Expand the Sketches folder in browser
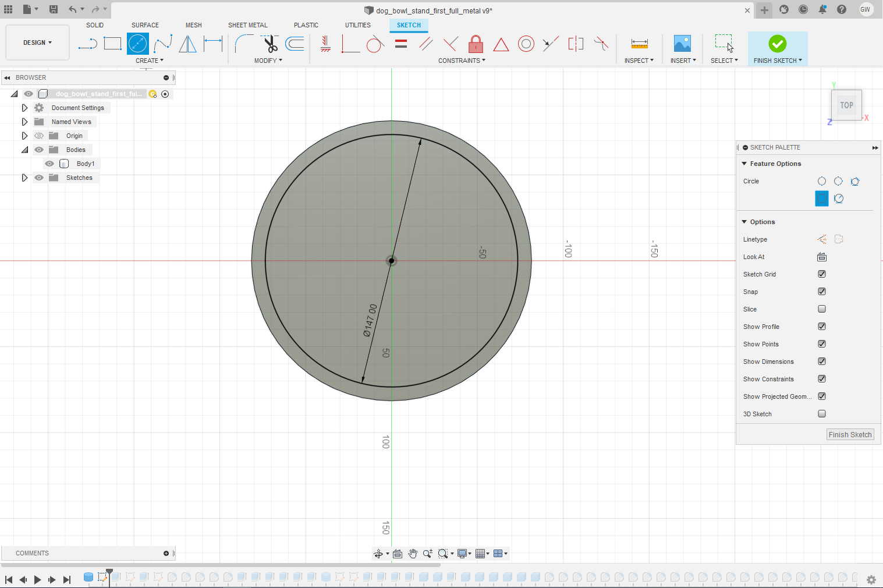 point(24,178)
